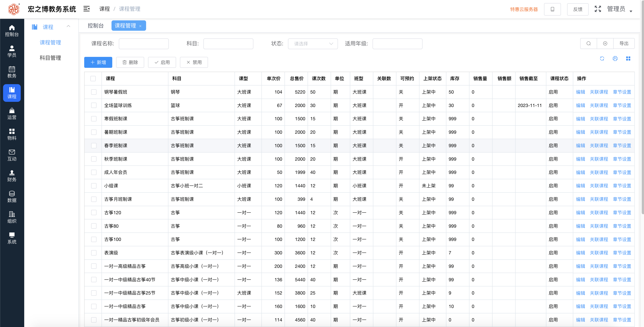Check the 全场篮球训练 row checkbox
This screenshot has height=327, width=644.
94,105
